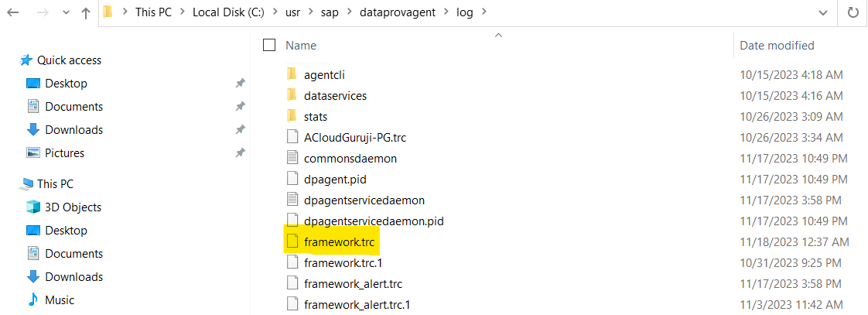Click the Music icon in the navigation pane
This screenshot has height=315, width=868.
click(x=33, y=300)
